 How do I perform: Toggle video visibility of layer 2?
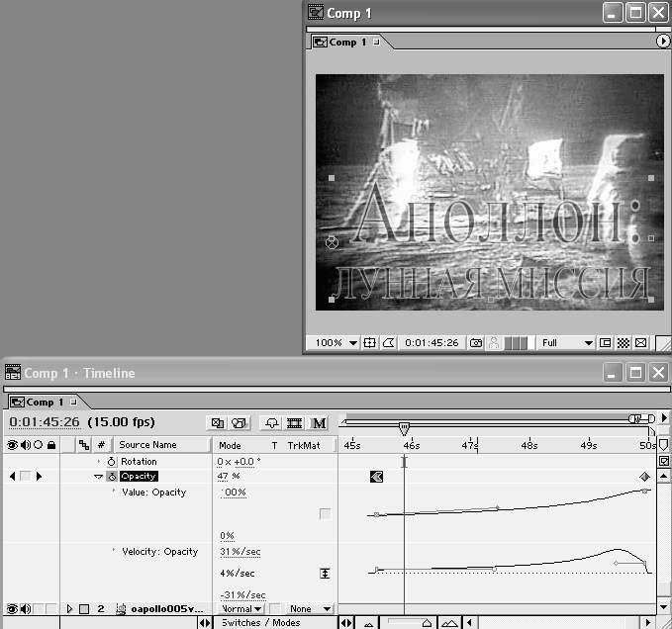[12, 609]
